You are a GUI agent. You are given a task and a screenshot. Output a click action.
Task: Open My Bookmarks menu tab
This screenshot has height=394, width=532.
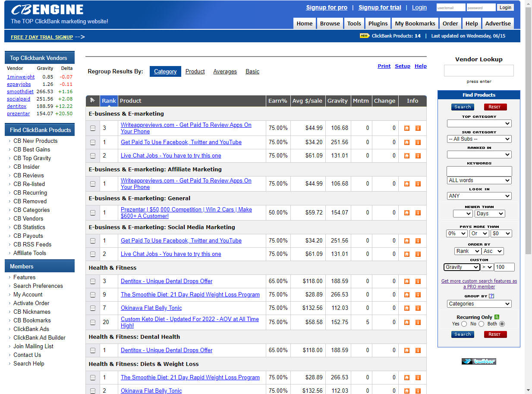point(415,23)
